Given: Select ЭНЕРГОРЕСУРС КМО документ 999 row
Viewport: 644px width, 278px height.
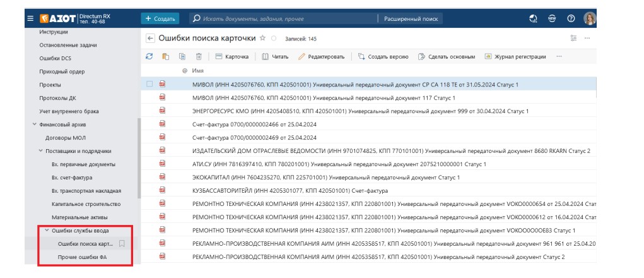Looking at the screenshot, I should pos(368,111).
